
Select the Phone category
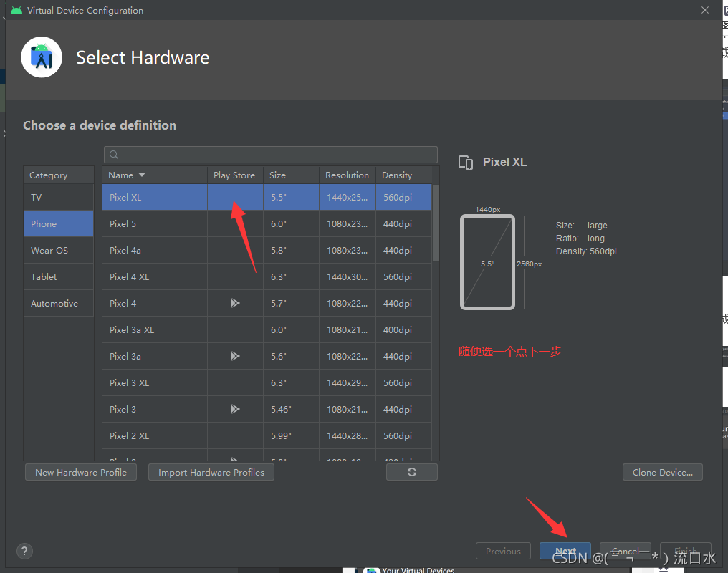pyautogui.click(x=59, y=223)
